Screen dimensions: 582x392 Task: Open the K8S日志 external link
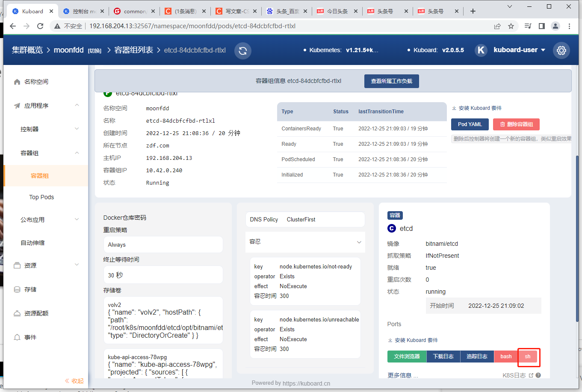pos(518,375)
